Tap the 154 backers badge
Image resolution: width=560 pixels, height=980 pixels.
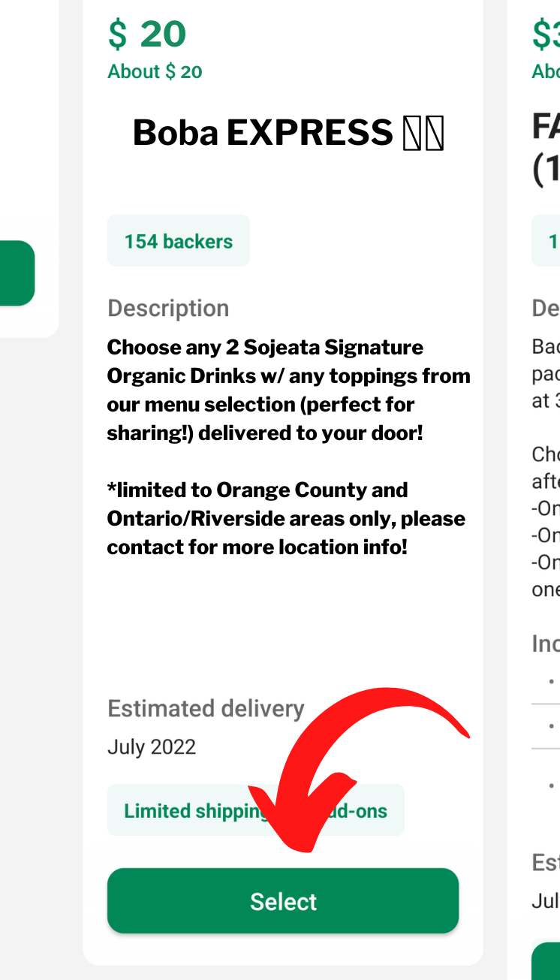tap(179, 241)
